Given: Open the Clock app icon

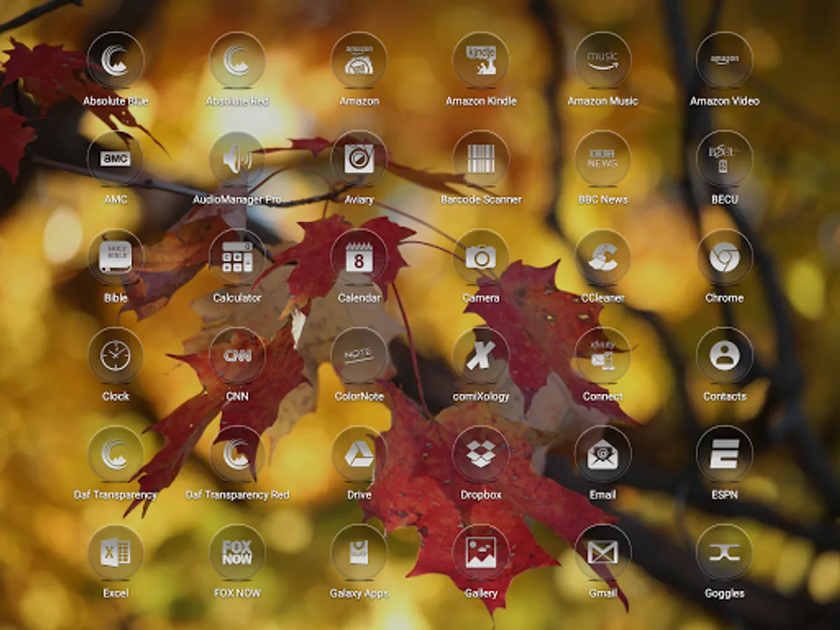Looking at the screenshot, I should pos(115,356).
